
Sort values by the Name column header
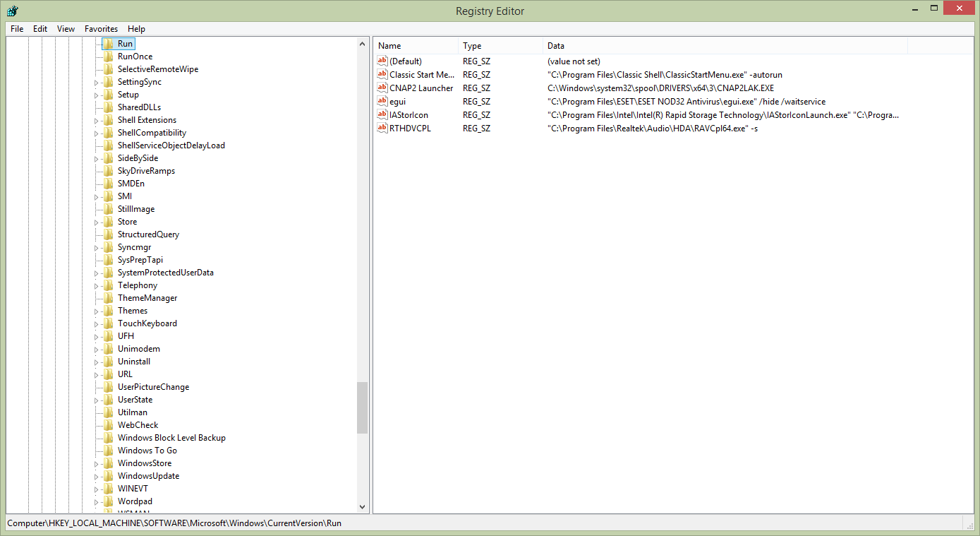(416, 46)
